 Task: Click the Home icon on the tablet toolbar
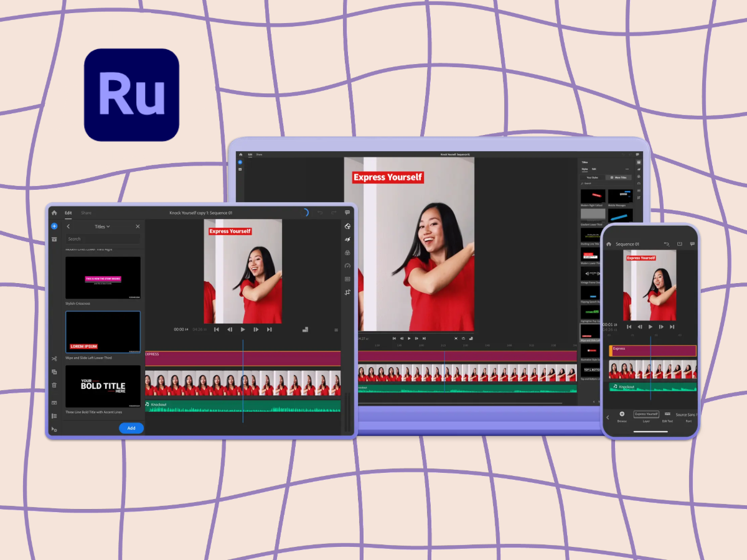[54, 212]
